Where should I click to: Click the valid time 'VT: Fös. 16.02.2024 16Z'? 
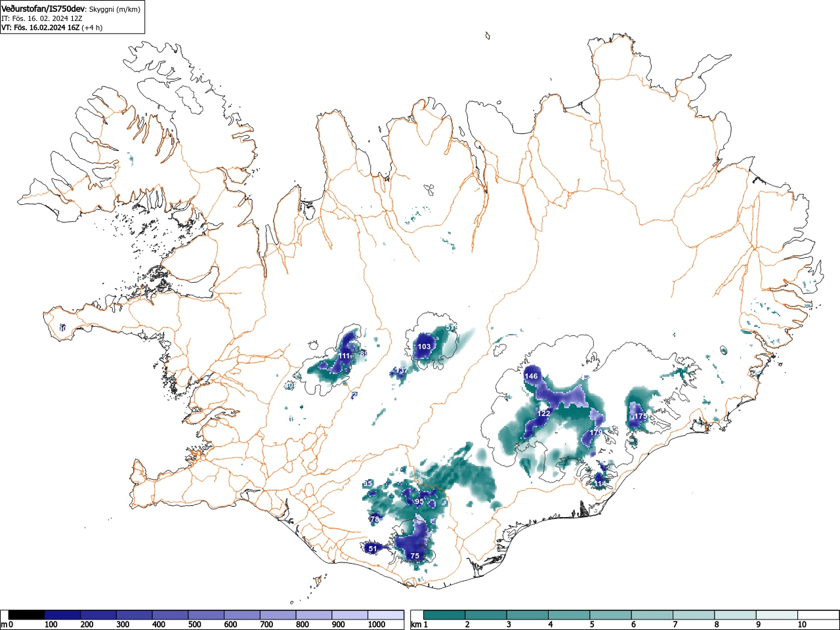coord(40,28)
